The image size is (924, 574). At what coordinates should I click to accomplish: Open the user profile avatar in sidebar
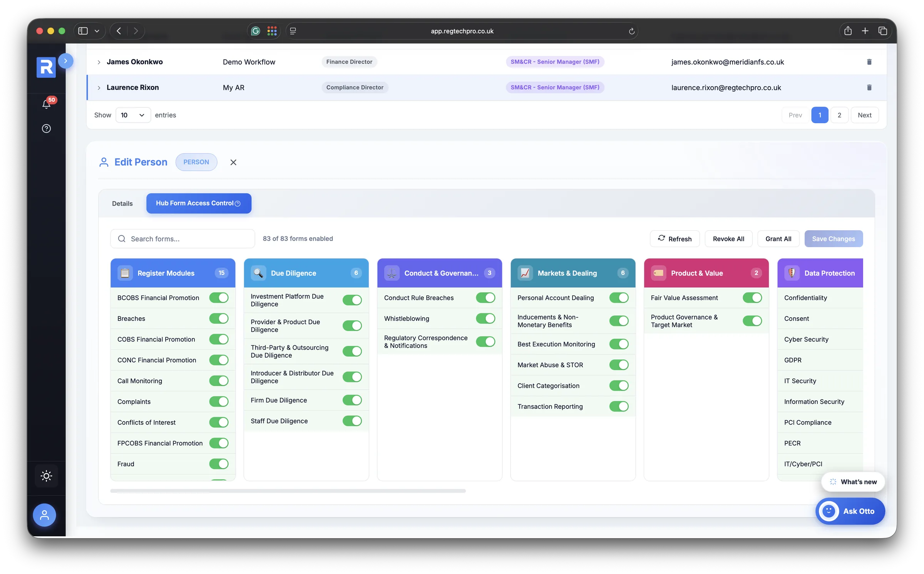tap(45, 515)
